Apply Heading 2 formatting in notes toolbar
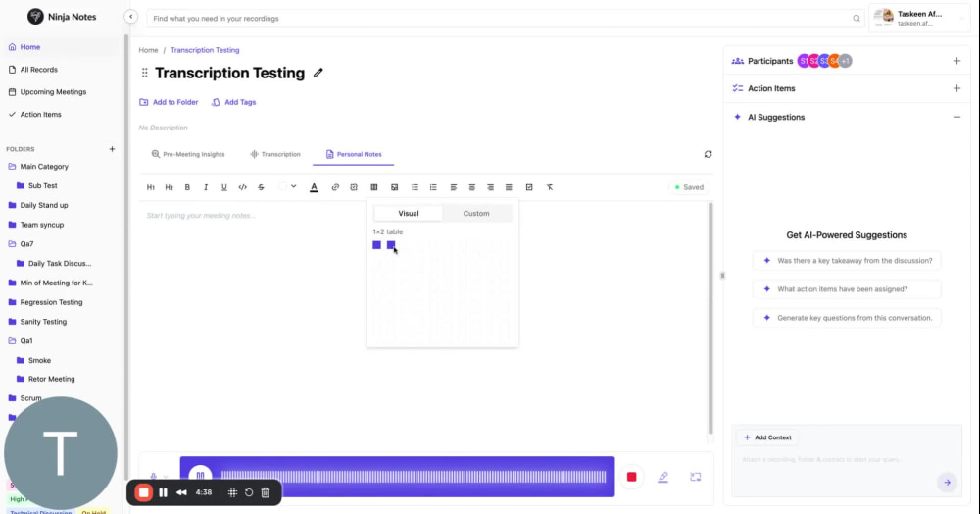This screenshot has width=980, height=514. [169, 187]
